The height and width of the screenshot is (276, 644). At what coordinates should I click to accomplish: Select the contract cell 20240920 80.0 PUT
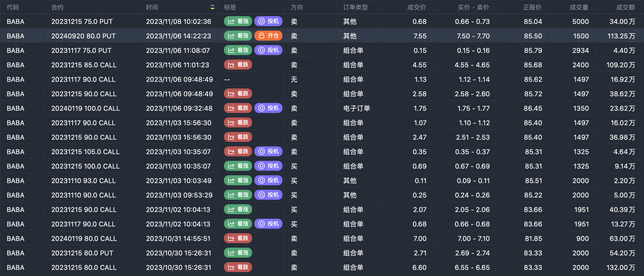(84, 36)
